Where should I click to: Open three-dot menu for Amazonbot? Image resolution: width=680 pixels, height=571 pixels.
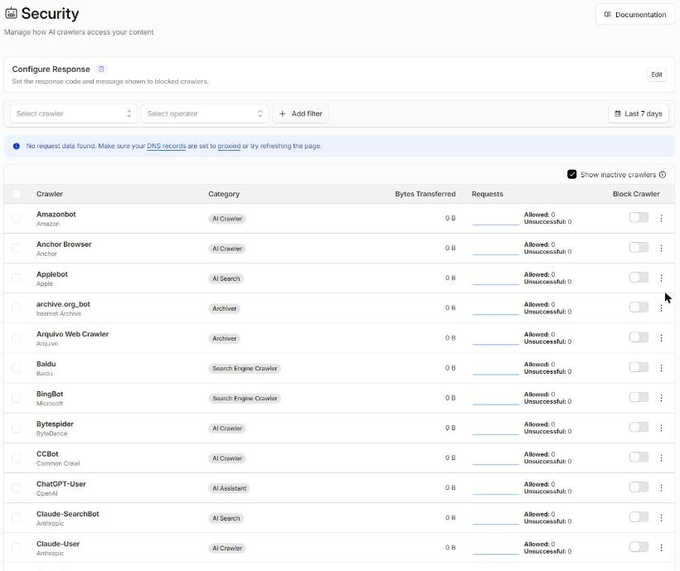coord(661,218)
